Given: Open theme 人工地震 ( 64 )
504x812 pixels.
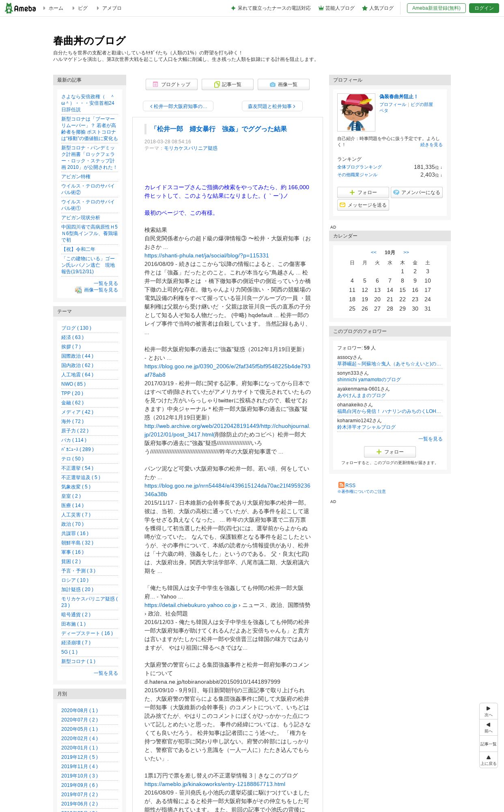Looking at the screenshot, I should tap(78, 375).
